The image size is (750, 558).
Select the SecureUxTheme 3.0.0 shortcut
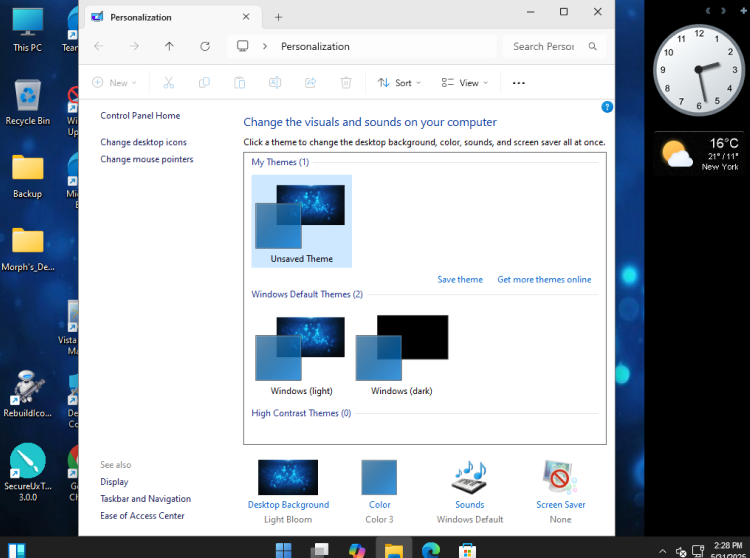coord(27,472)
